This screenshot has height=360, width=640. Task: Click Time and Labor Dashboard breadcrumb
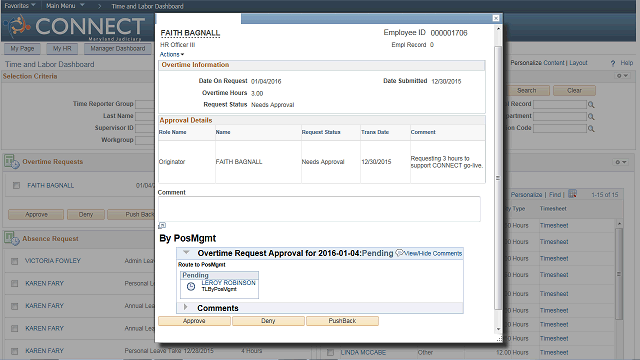click(x=147, y=6)
